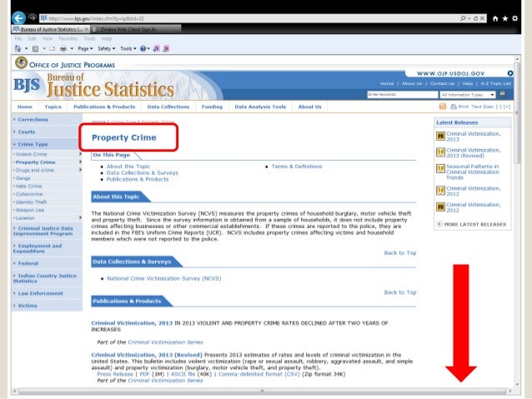Click the printer icon in command bar

pos(63,48)
